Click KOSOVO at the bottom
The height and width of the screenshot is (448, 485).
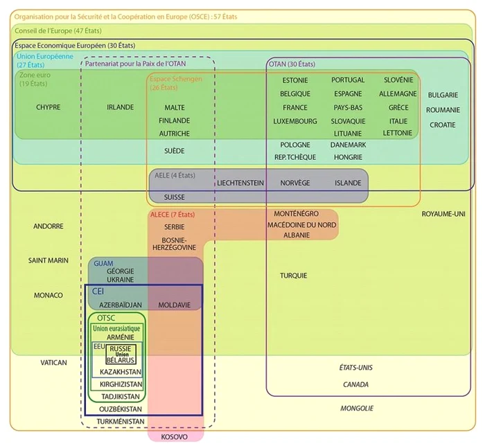pyautogui.click(x=175, y=437)
